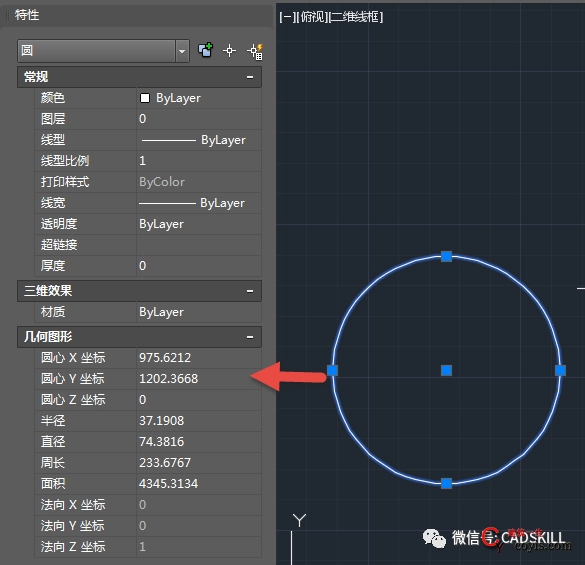Open the 二维线框 visual style menu
This screenshot has width=585, height=565.
(357, 17)
